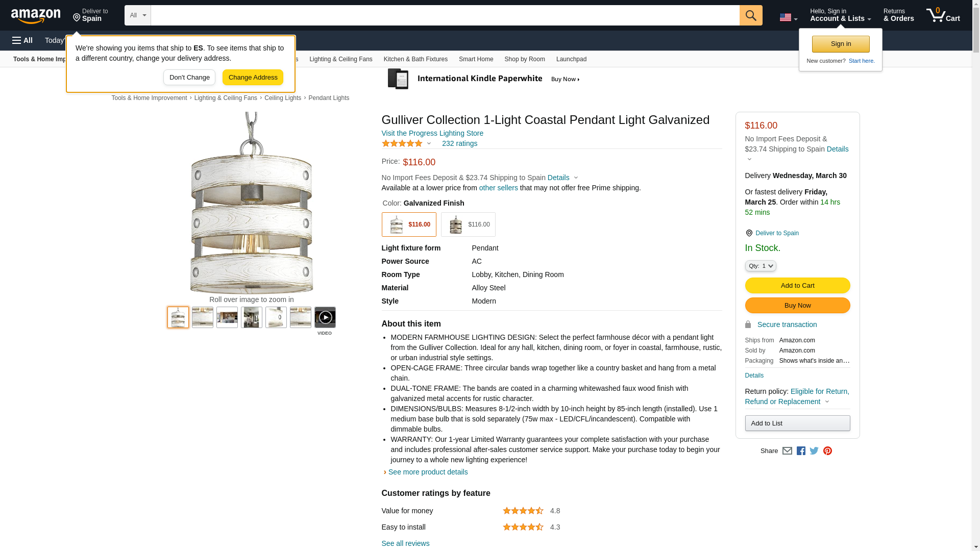Select first Galvanized Finish color swatch

click(408, 224)
